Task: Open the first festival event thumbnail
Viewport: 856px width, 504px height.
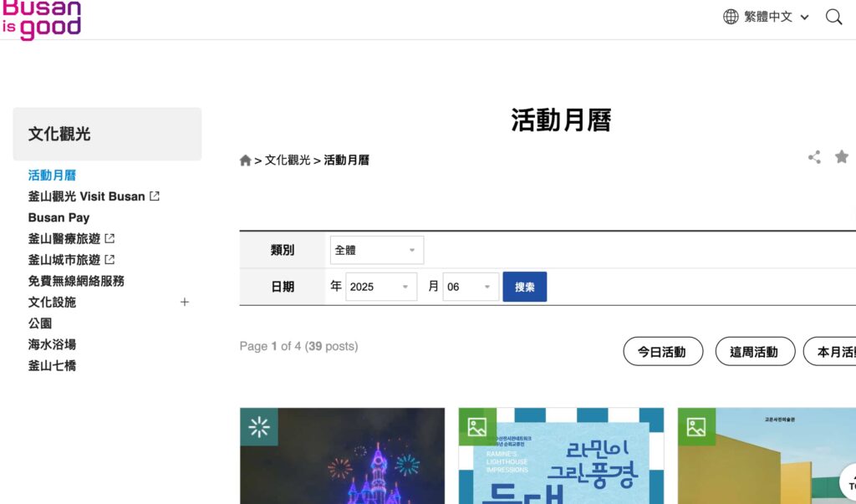Action: pyautogui.click(x=342, y=460)
